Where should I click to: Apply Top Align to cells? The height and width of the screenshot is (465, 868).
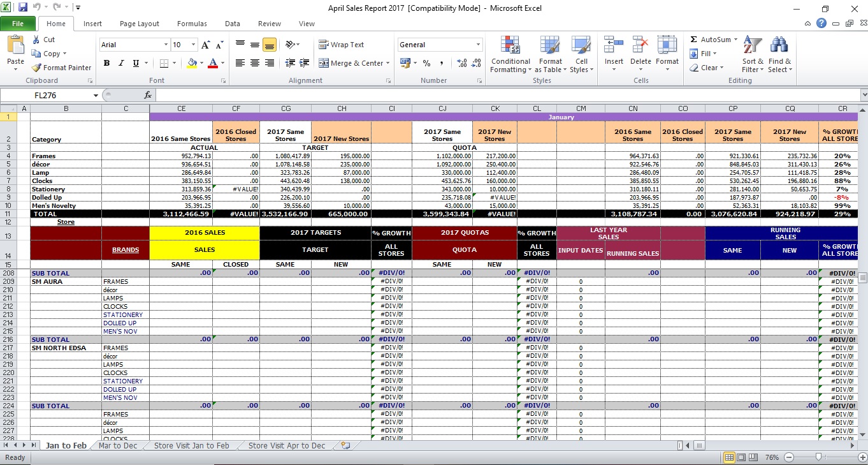tap(240, 45)
